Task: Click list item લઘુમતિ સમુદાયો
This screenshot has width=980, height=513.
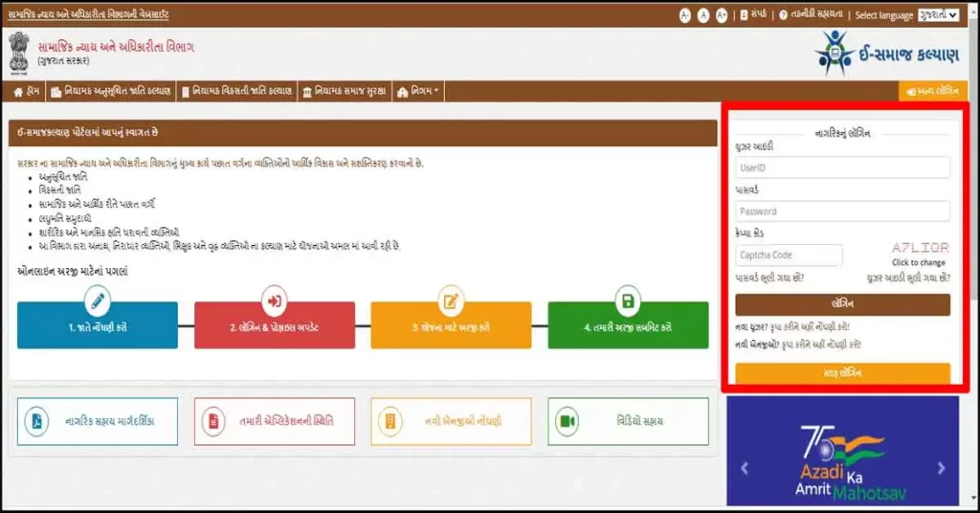Action: pyautogui.click(x=65, y=219)
